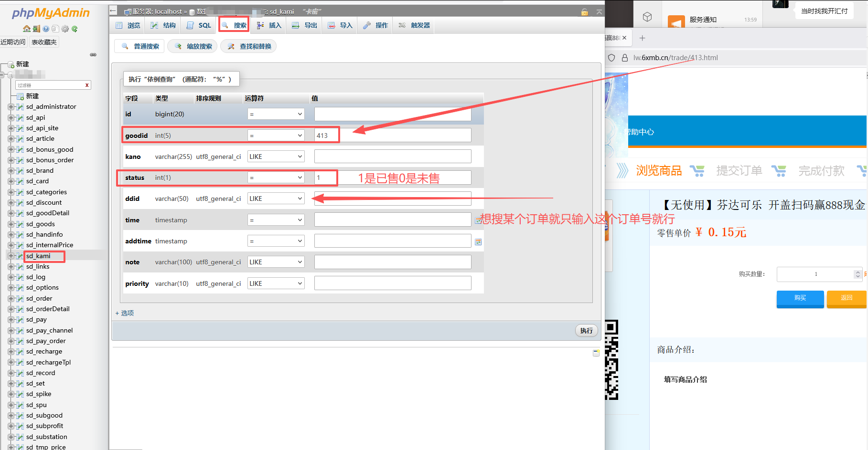Expand the 选项 options section

tap(125, 313)
